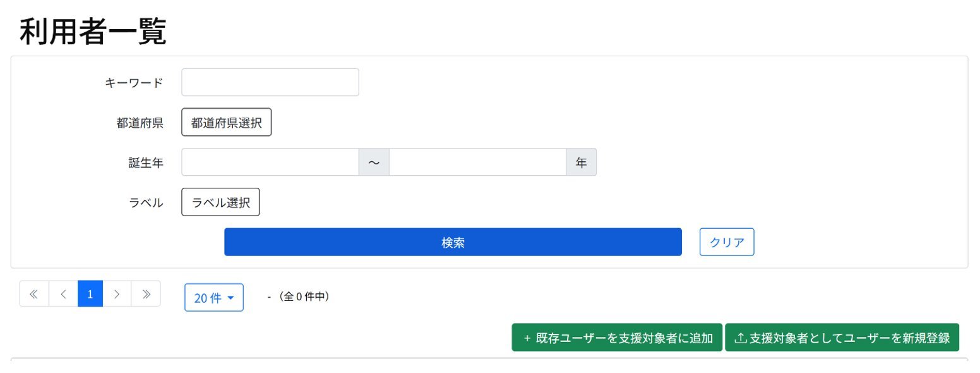Viewport: 980px width, 373px height.
Task: Open the 都道府県選択 prefecture selector
Action: point(226,123)
